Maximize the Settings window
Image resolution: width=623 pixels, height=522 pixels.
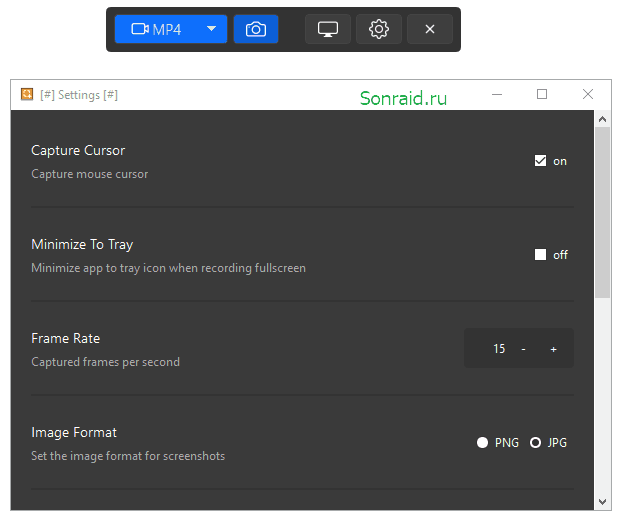pos(542,95)
